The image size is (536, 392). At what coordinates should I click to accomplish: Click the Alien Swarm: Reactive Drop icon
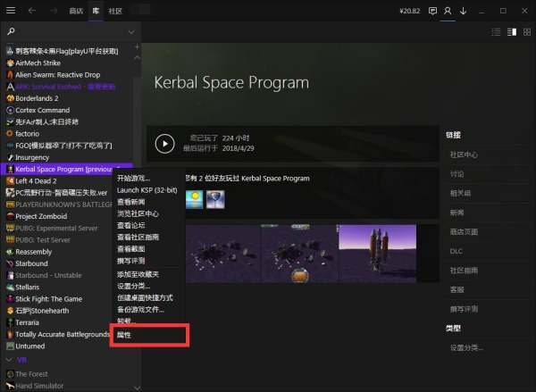[x=10, y=75]
